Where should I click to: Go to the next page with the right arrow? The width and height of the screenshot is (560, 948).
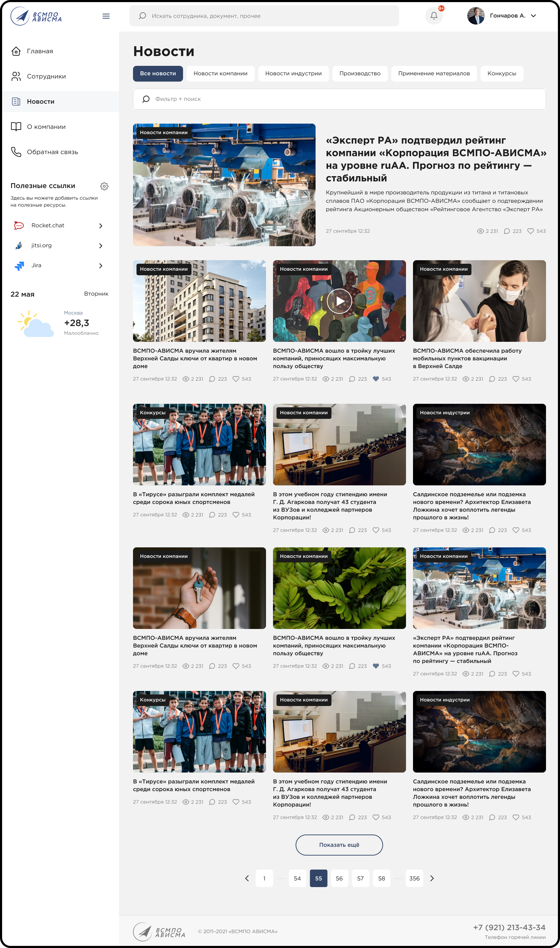point(432,878)
